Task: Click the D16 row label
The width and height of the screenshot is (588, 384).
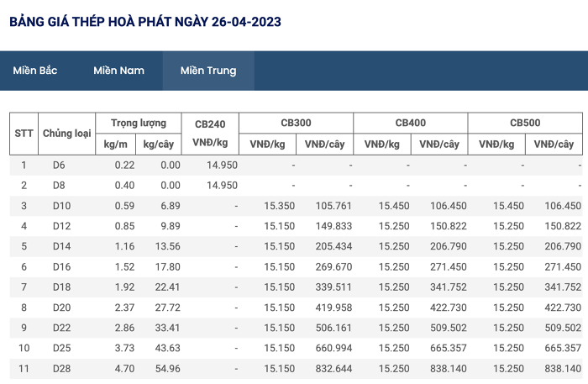Action: [61, 267]
